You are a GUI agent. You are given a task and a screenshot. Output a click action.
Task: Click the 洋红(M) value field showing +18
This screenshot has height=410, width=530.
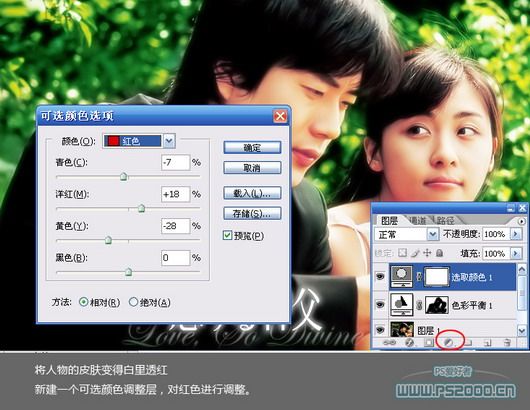176,194
